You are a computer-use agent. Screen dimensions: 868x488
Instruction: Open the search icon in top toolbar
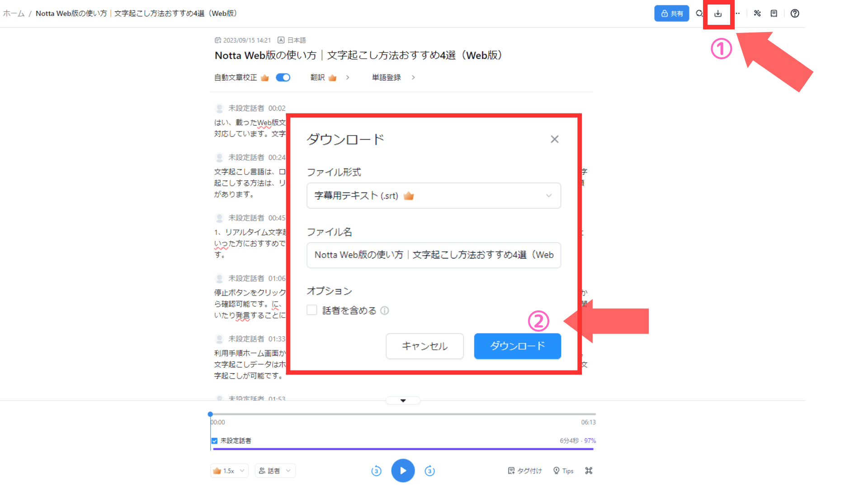[699, 14]
